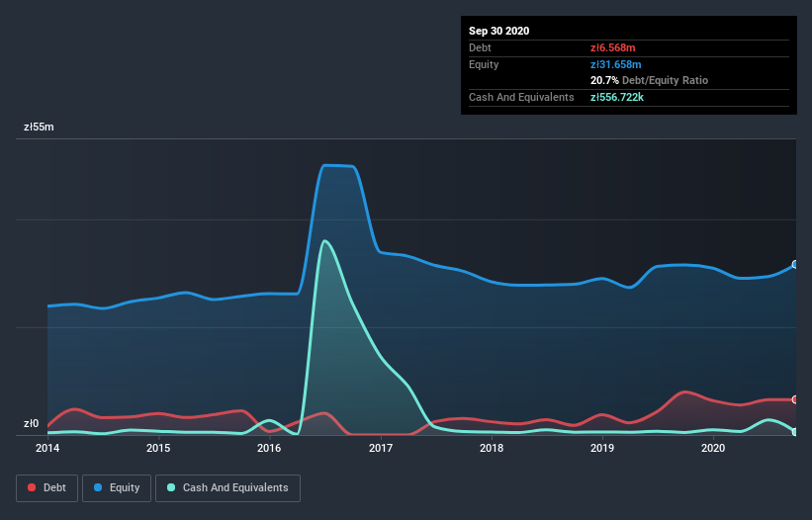
Task: Click the zł0 y-axis label
Action: [x=31, y=423]
